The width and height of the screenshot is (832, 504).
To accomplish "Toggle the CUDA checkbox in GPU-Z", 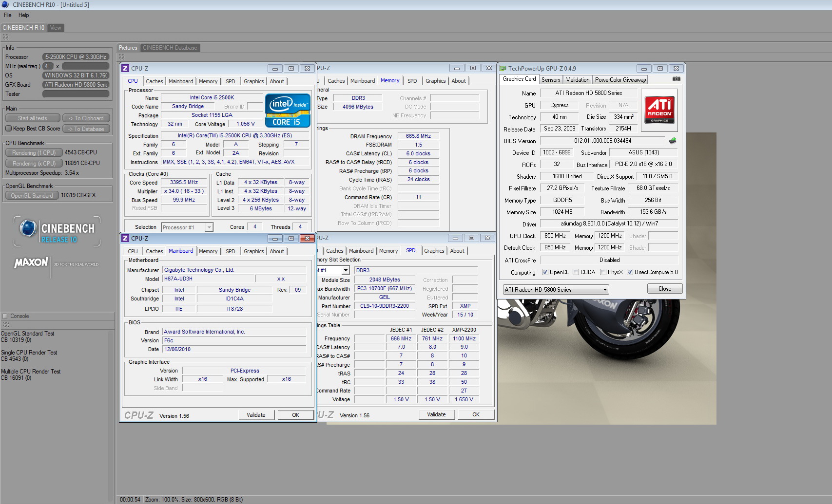I will pos(576,272).
